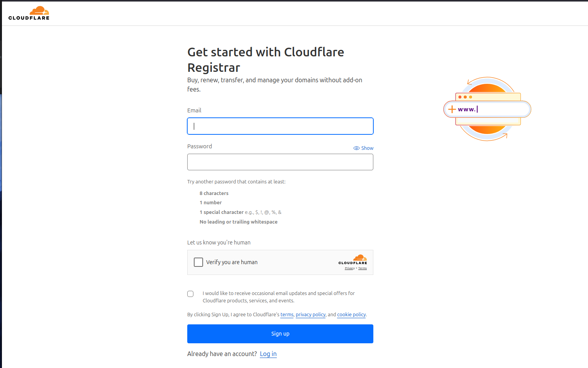Click the Cloudflare logo inside the verification widget
588x368 pixels.
click(x=353, y=259)
